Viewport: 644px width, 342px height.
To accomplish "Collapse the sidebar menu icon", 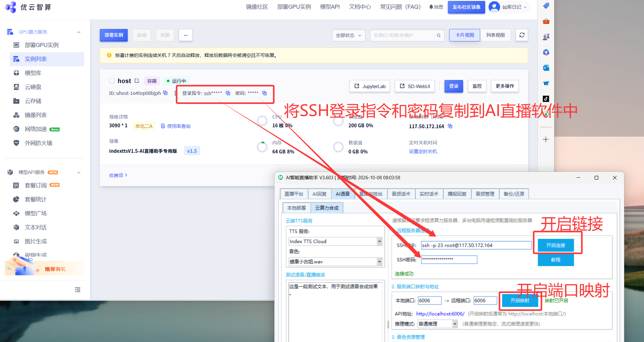I will point(78,290).
